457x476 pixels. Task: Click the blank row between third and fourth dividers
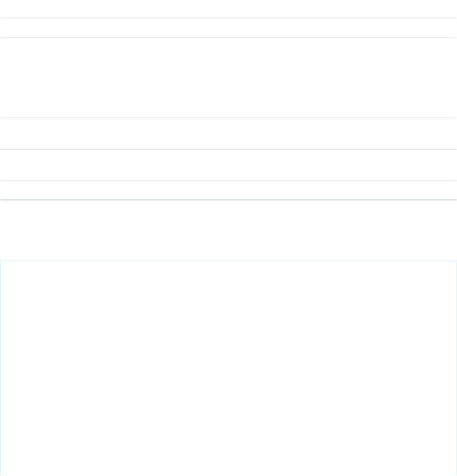(x=228, y=133)
